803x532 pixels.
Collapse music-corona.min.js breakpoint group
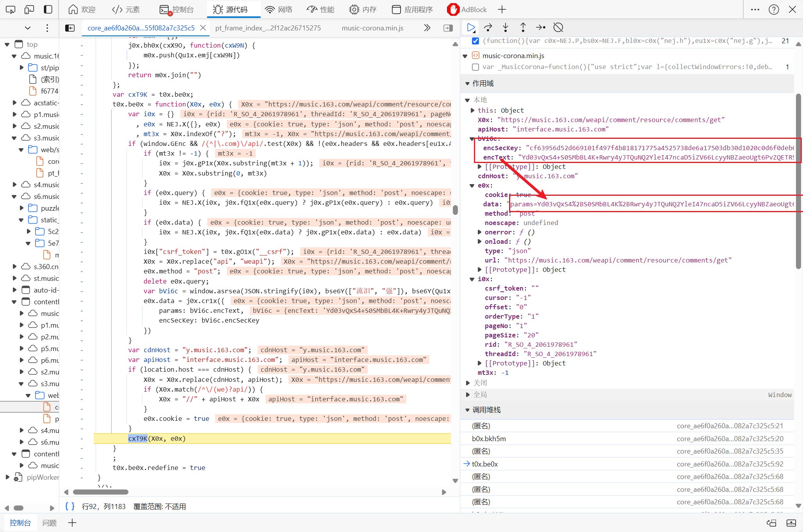click(x=465, y=56)
